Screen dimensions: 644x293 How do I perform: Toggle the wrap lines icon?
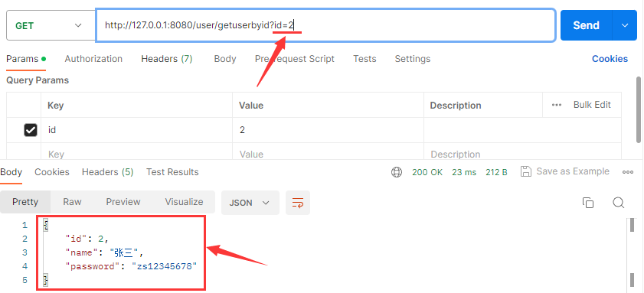[298, 203]
